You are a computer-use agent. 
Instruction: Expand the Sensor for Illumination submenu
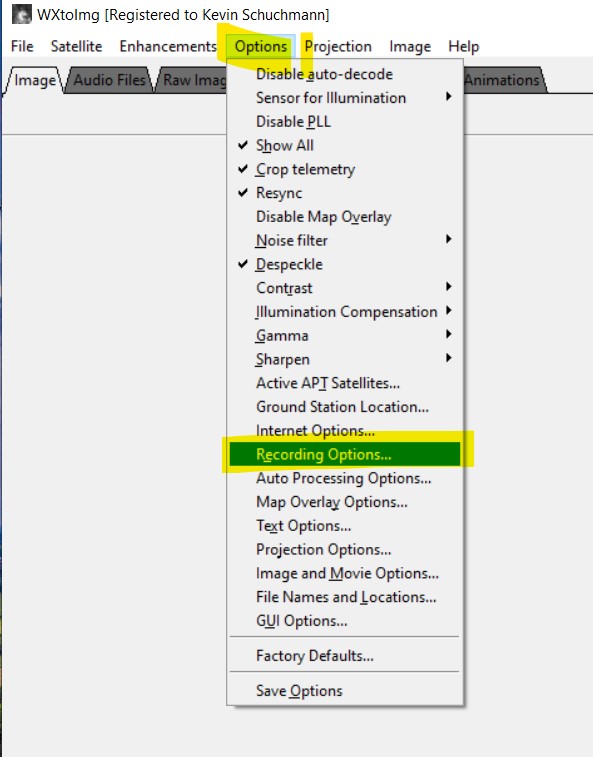click(x=345, y=98)
